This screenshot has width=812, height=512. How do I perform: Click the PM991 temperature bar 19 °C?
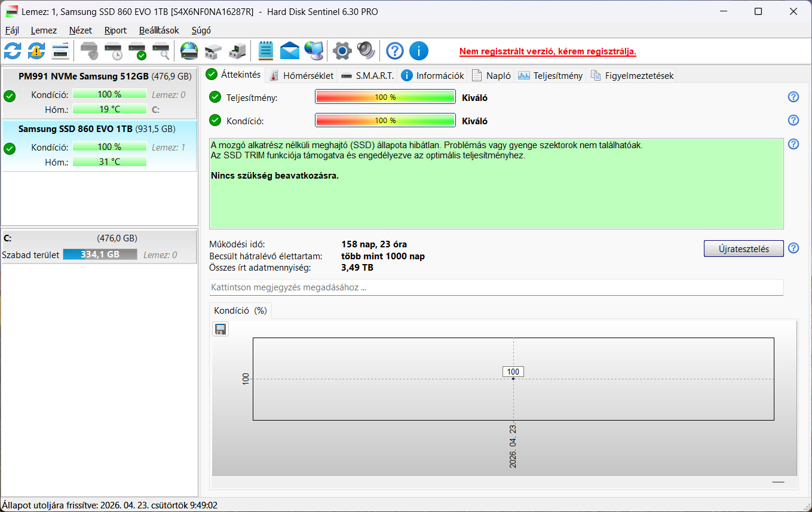(x=109, y=109)
